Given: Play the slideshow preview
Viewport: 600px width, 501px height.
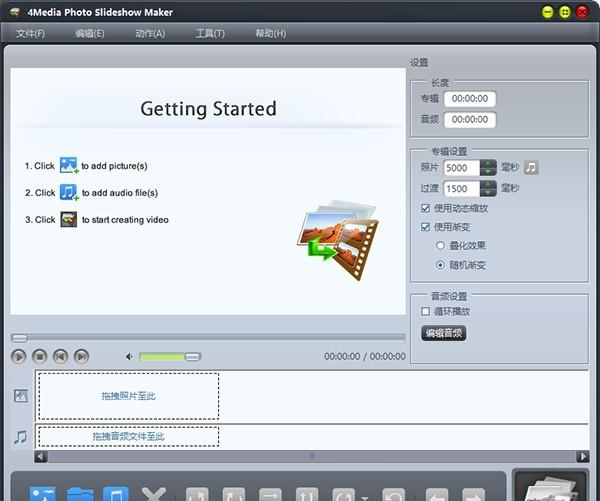Looking at the screenshot, I should click(18, 356).
